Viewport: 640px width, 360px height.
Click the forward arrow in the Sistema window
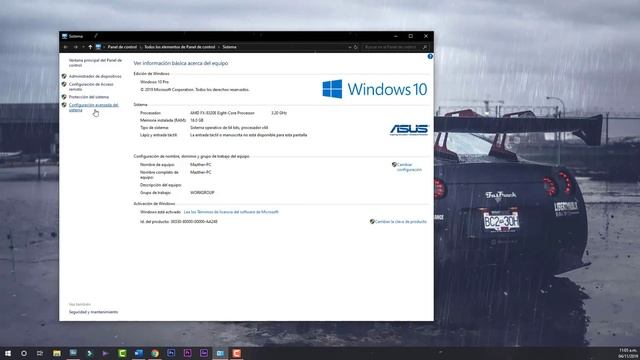76,47
